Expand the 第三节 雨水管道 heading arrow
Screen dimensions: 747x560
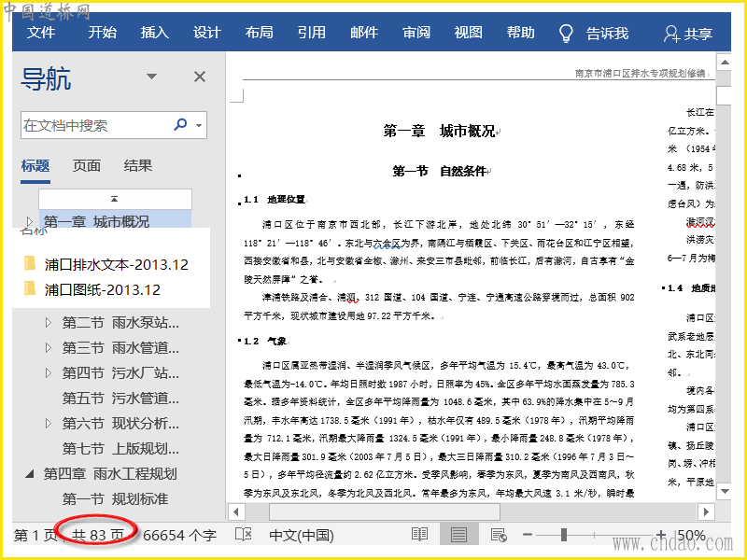[x=49, y=348]
